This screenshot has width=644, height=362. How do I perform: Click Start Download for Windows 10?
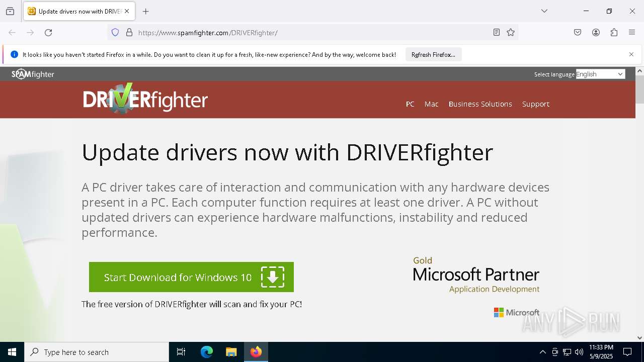coord(191,277)
